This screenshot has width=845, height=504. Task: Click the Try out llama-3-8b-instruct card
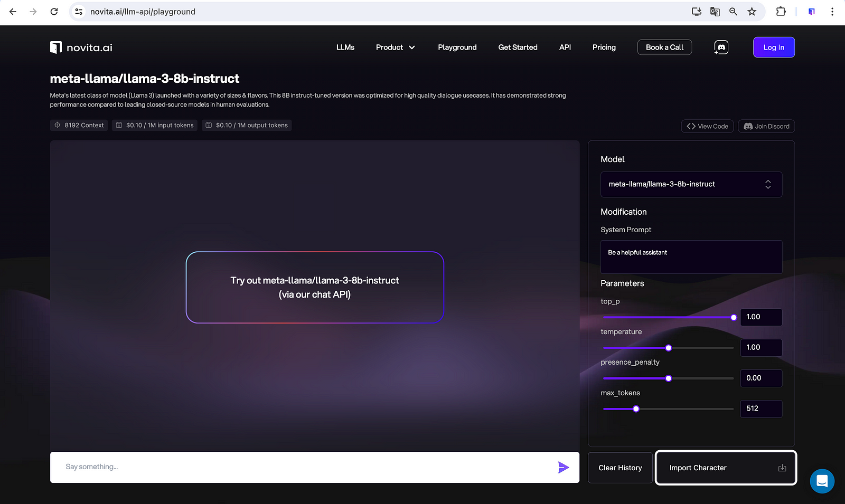(315, 288)
